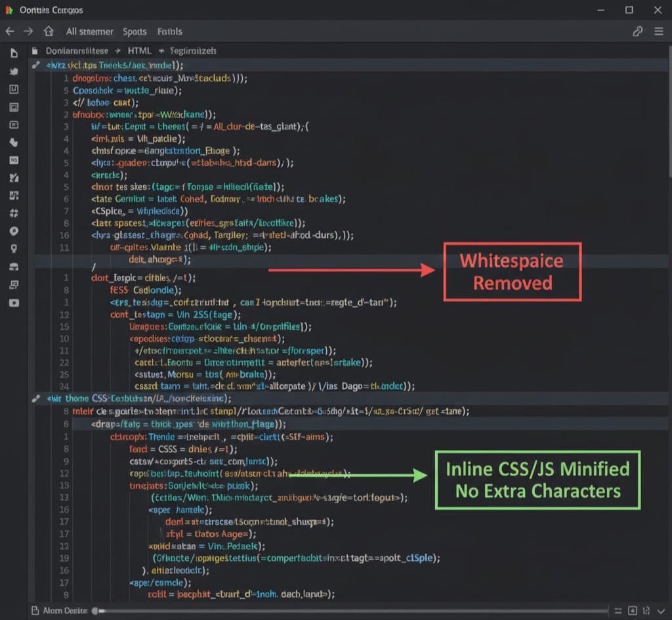Click the top file icon in left sidebar

pyautogui.click(x=14, y=53)
